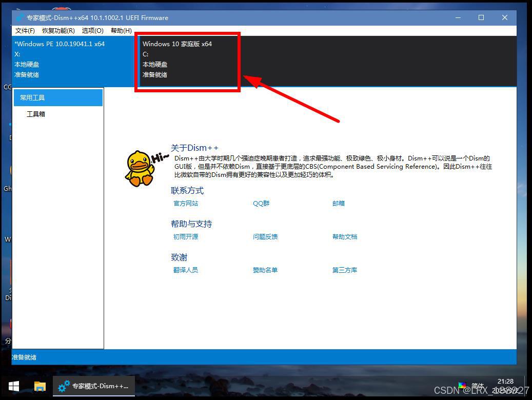
Task: Open the 选项(O) menu
Action: click(92, 31)
